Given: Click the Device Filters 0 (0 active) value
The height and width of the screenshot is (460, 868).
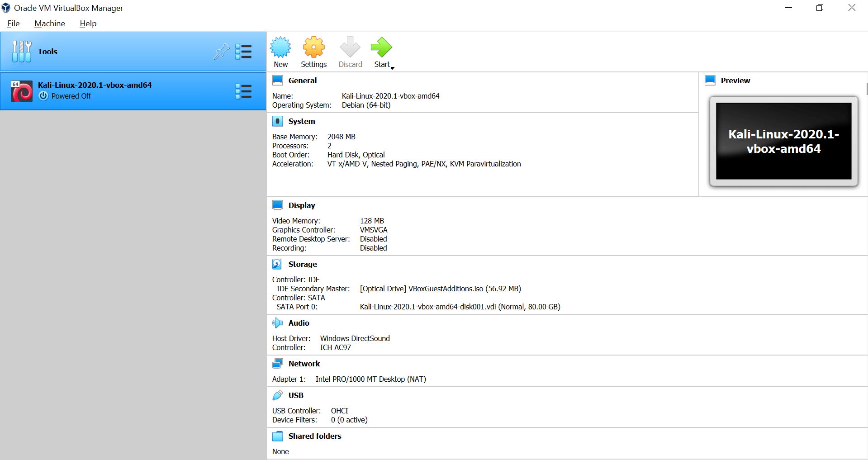Looking at the screenshot, I should pyautogui.click(x=349, y=420).
